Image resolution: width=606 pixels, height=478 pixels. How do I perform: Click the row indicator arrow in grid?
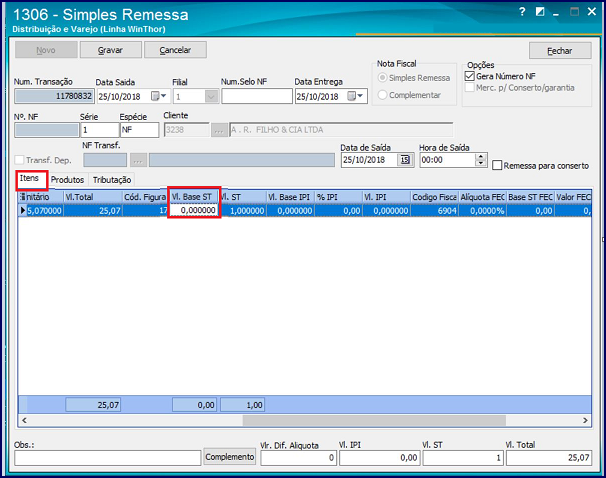(22, 210)
